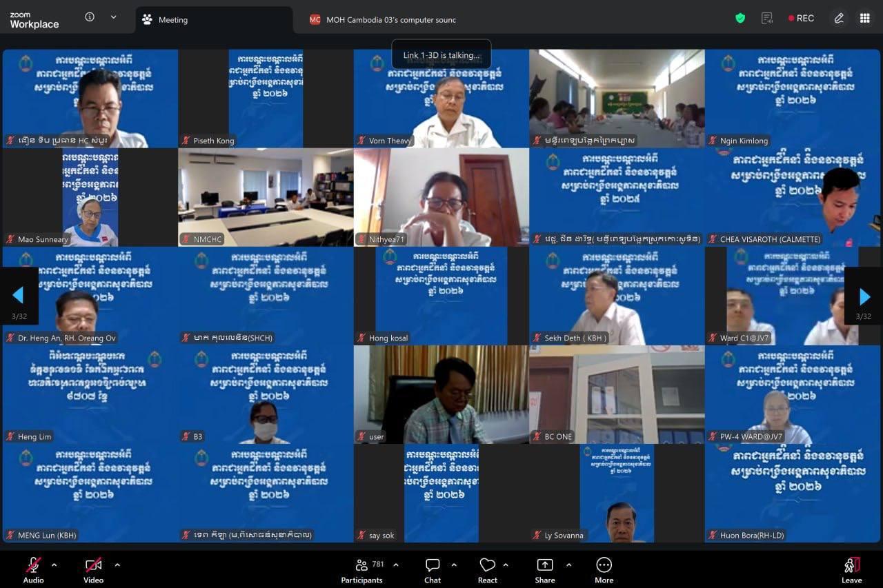Select Heng Lim's video tile
The height and width of the screenshot is (588, 883).
(x=90, y=394)
